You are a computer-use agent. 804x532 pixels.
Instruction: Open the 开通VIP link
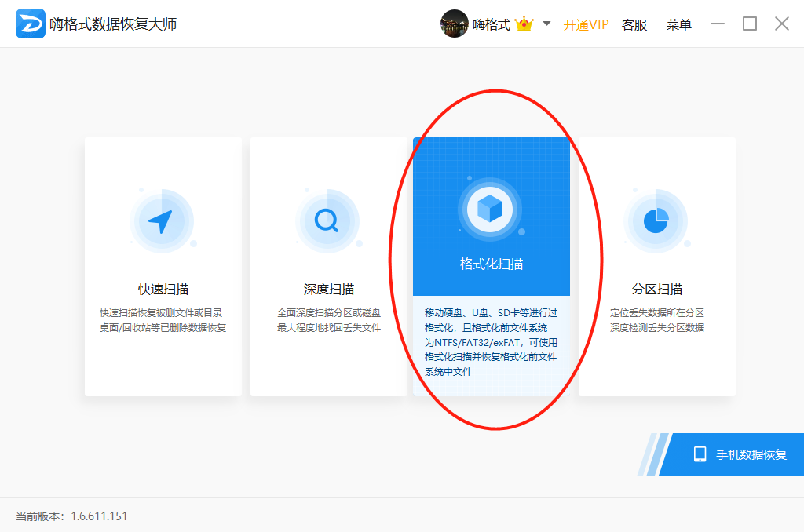586,24
